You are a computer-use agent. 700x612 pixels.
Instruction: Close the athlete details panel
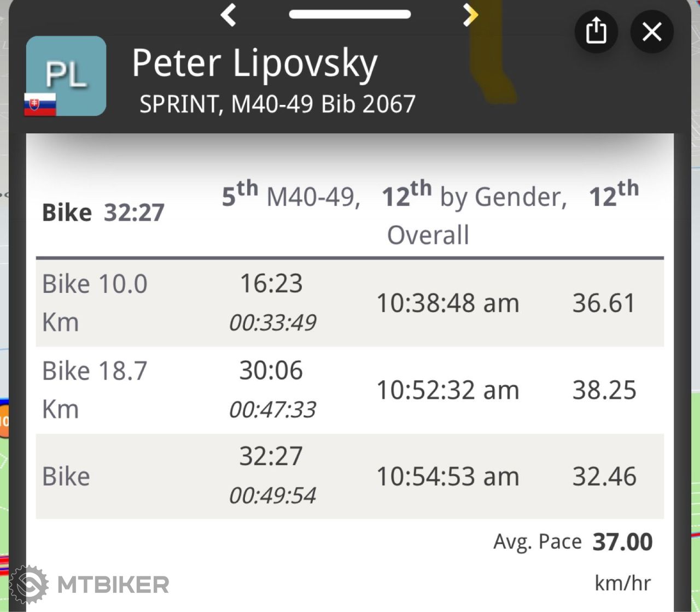point(652,31)
